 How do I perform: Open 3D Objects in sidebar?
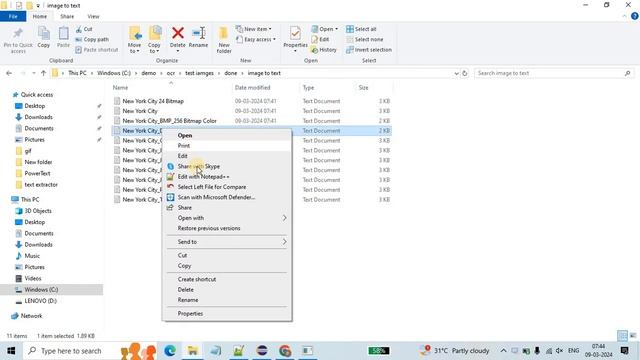[38, 211]
